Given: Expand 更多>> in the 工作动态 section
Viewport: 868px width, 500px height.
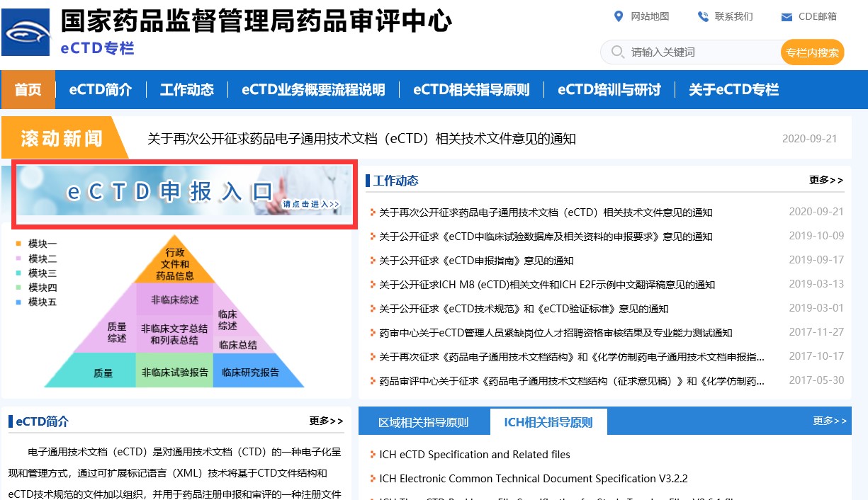Looking at the screenshot, I should click(825, 181).
